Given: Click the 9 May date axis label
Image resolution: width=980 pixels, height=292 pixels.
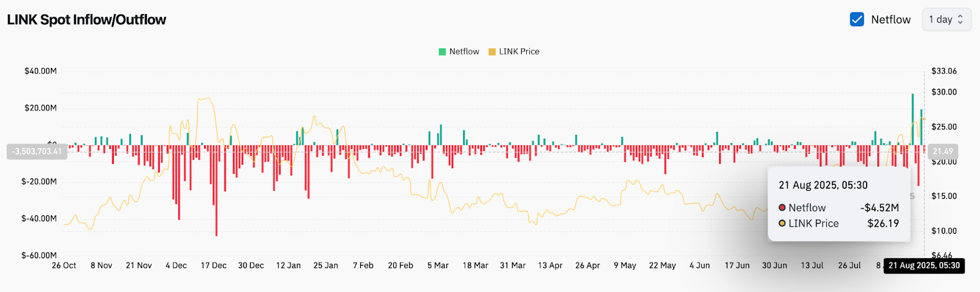Looking at the screenshot, I should [x=625, y=266].
